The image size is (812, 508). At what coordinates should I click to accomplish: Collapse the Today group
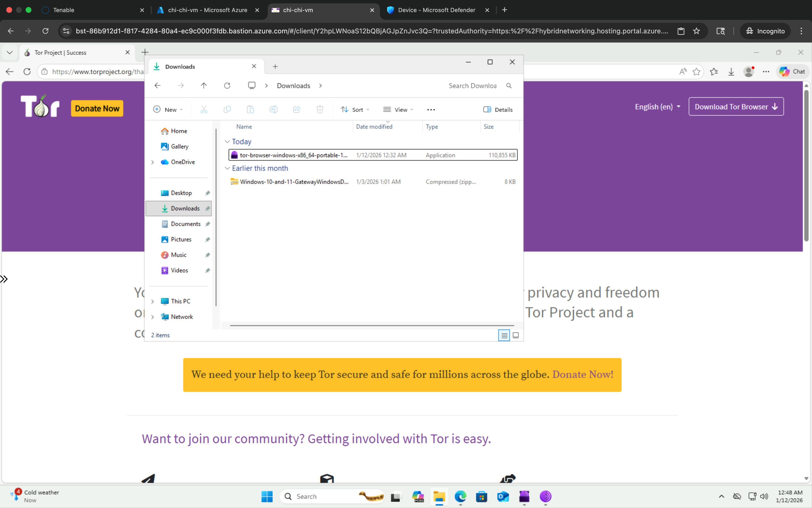coord(227,142)
